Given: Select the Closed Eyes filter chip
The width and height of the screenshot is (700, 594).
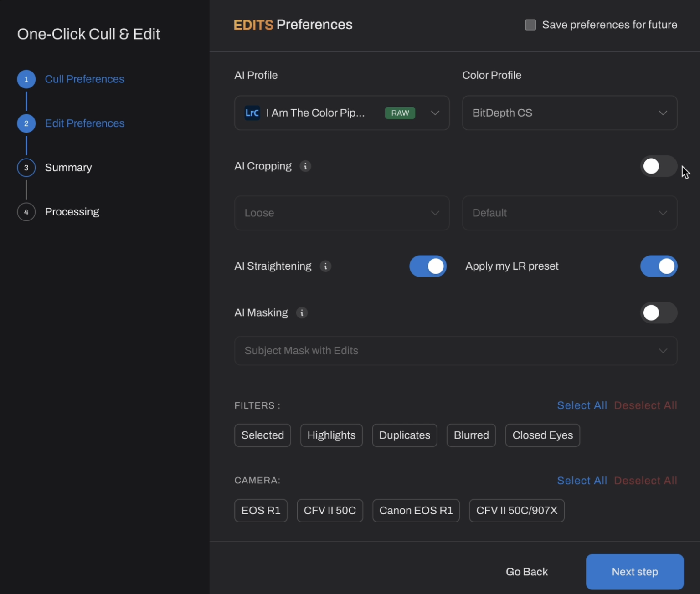Looking at the screenshot, I should (x=542, y=435).
